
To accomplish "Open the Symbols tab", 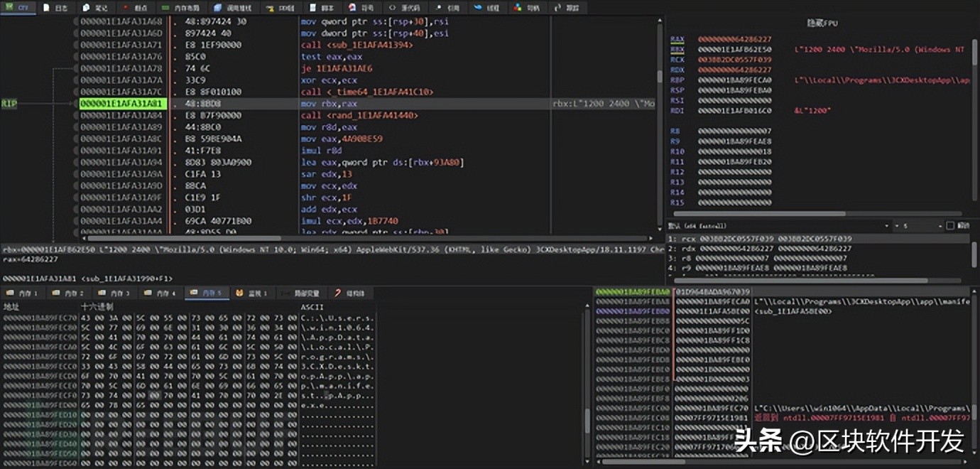I will click(x=362, y=8).
